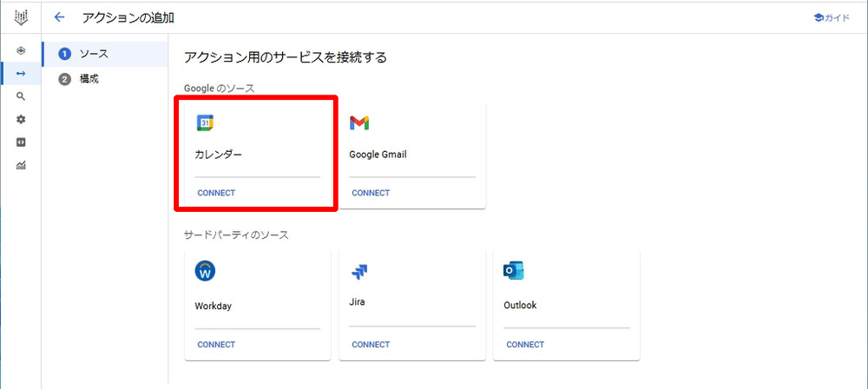This screenshot has height=389, width=868.
Task: Click the Outlook card title
Action: click(520, 306)
